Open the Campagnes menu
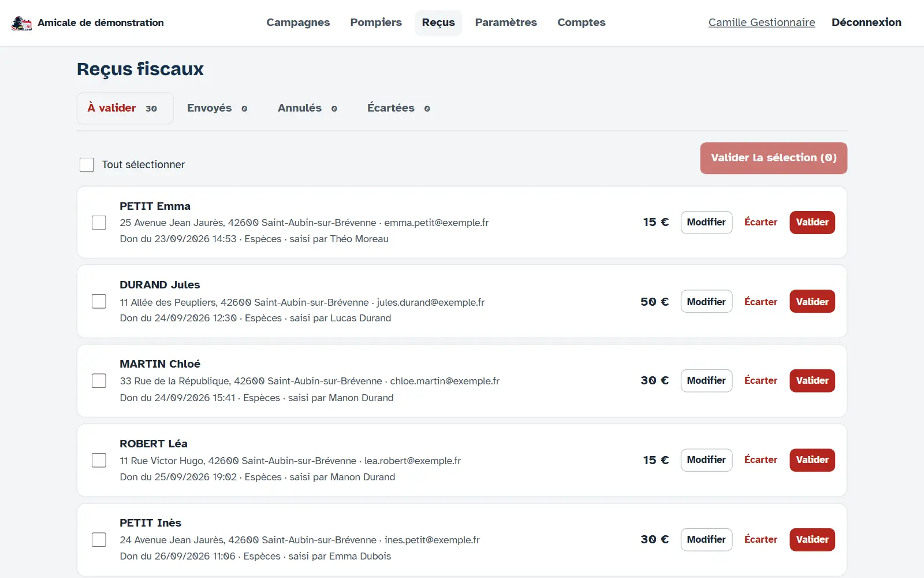924x578 pixels. tap(298, 23)
